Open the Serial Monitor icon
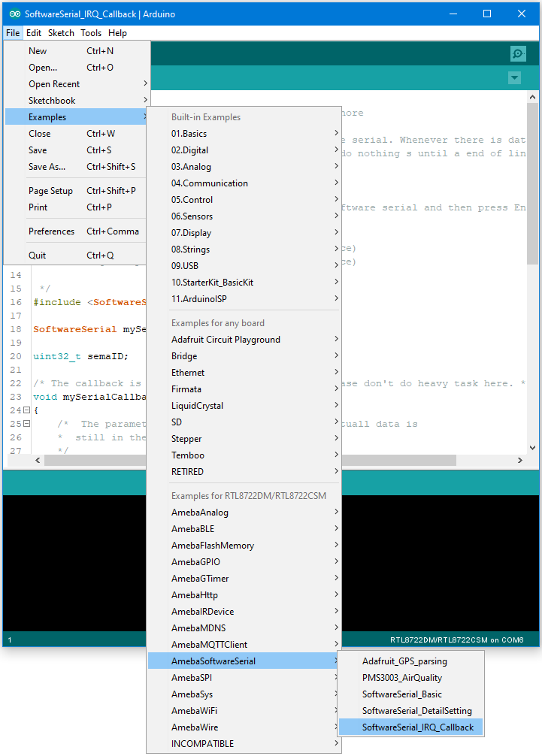Image resolution: width=542 pixels, height=756 pixels. pos(518,53)
